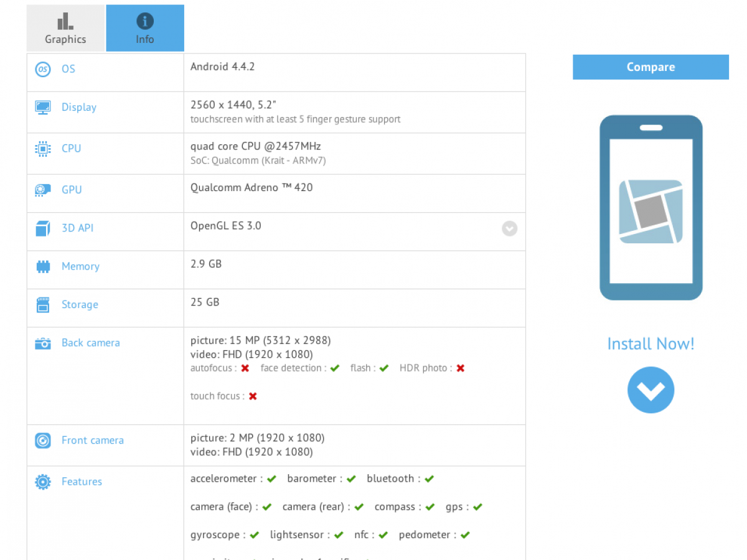Click the Front camera lens icon
The width and height of the screenshot is (747, 560).
click(42, 441)
